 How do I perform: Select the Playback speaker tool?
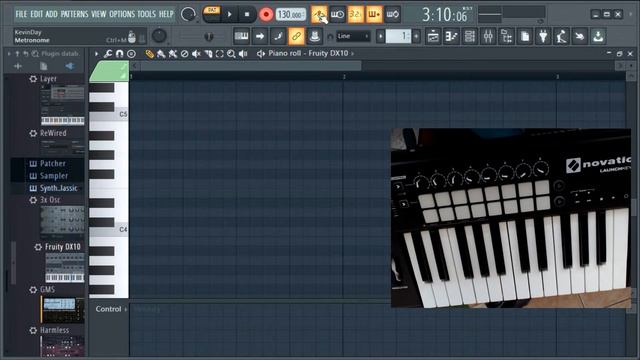click(243, 53)
